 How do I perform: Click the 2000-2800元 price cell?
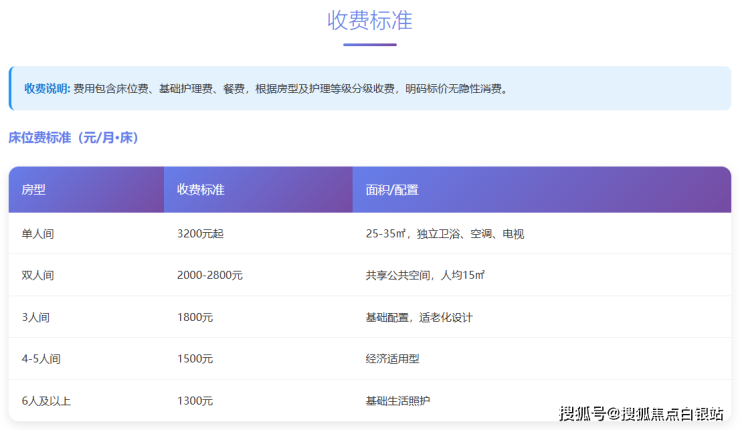(x=210, y=275)
